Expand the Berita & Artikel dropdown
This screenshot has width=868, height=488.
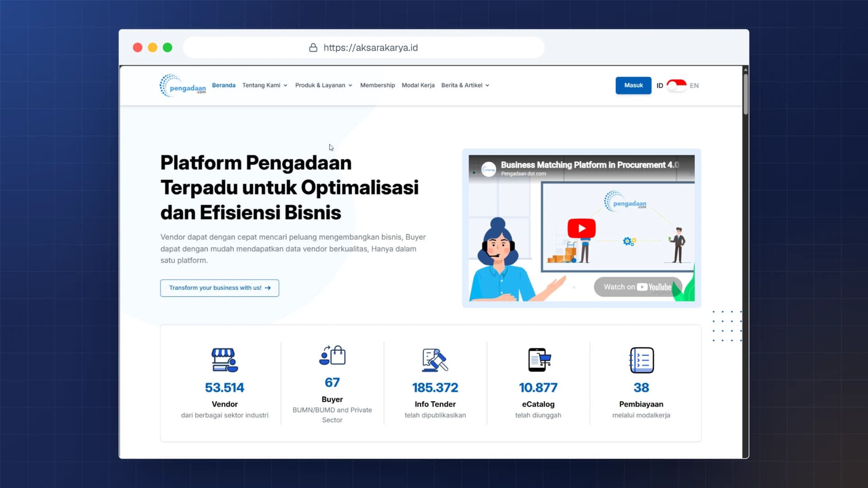(465, 85)
